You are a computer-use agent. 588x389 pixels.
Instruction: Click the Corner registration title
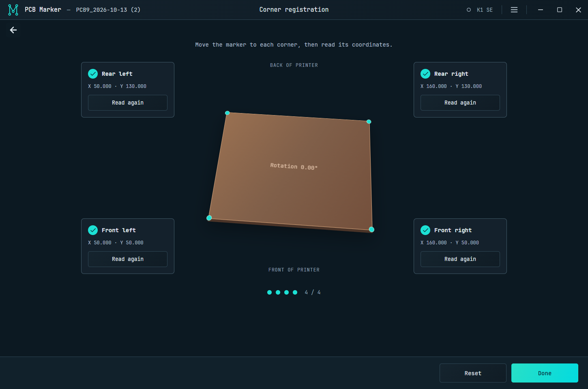[x=294, y=10]
